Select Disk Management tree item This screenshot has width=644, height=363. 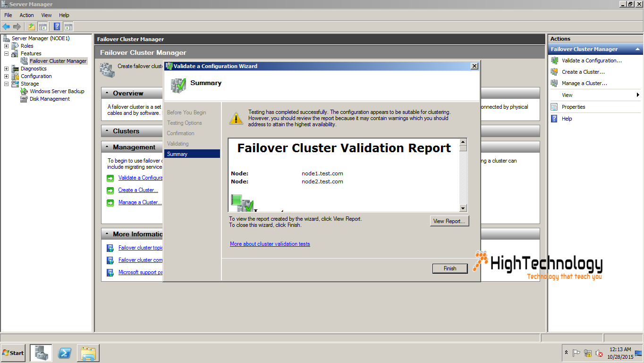(x=50, y=99)
